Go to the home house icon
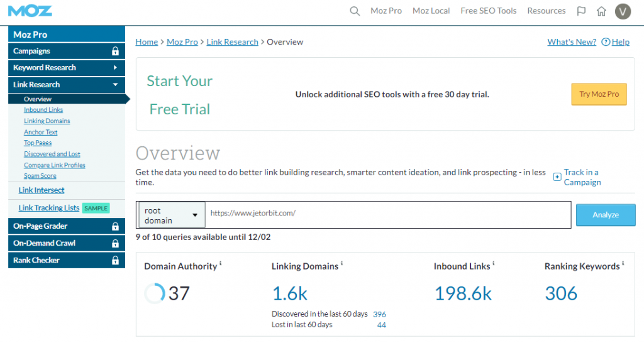This screenshot has width=644, height=343. pos(601,11)
